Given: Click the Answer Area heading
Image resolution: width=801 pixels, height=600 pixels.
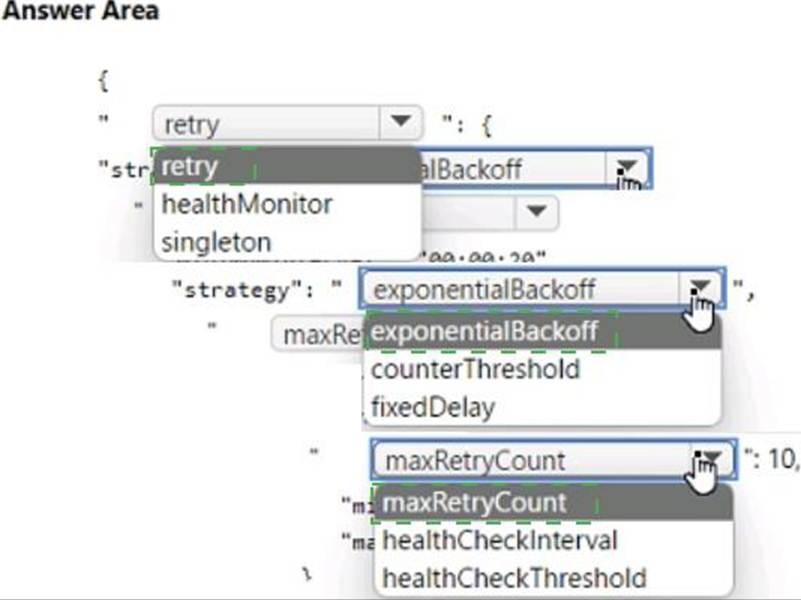Looking at the screenshot, I should coord(80,12).
